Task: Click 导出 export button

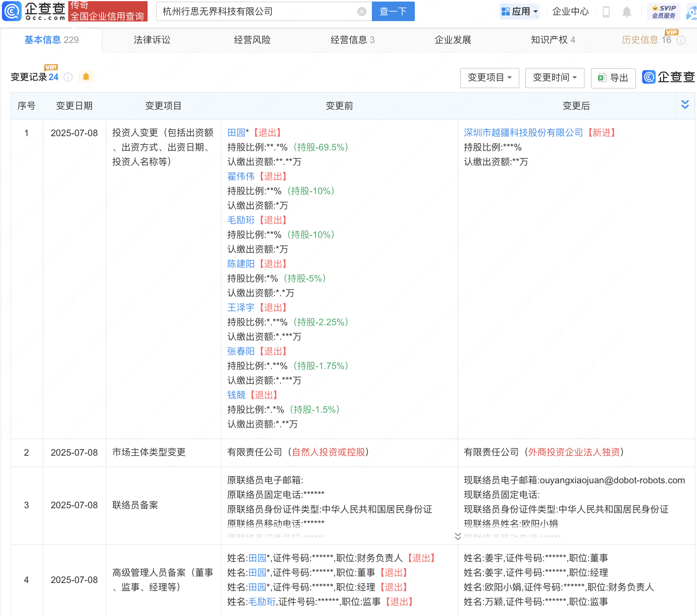Action: coord(613,78)
